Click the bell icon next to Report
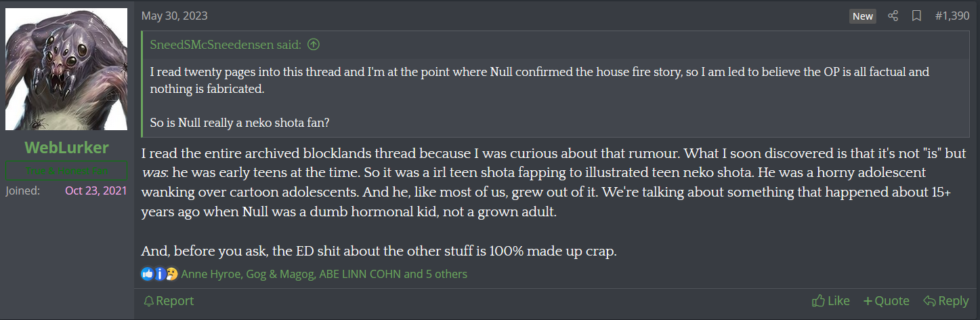This screenshot has height=320, width=980. pos(149,301)
